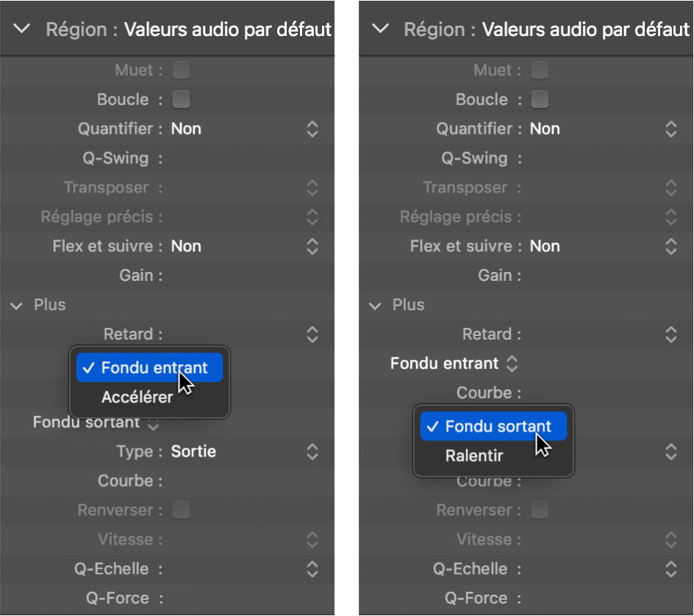Image resolution: width=694 pixels, height=616 pixels.
Task: Collapse the right Région inspector header chevron
Action: [380, 29]
